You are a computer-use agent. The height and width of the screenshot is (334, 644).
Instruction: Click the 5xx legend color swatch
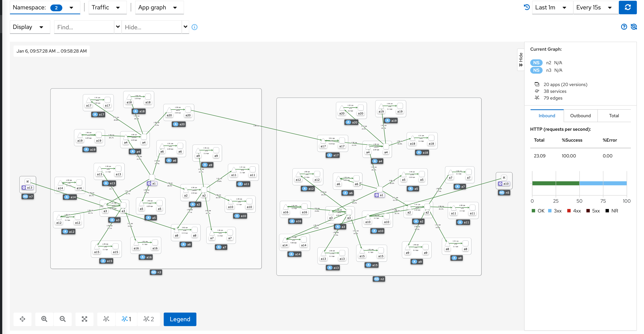click(588, 211)
